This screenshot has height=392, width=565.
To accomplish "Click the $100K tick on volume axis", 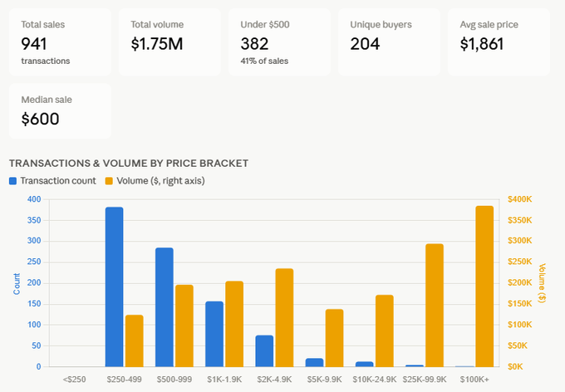I will (519, 325).
